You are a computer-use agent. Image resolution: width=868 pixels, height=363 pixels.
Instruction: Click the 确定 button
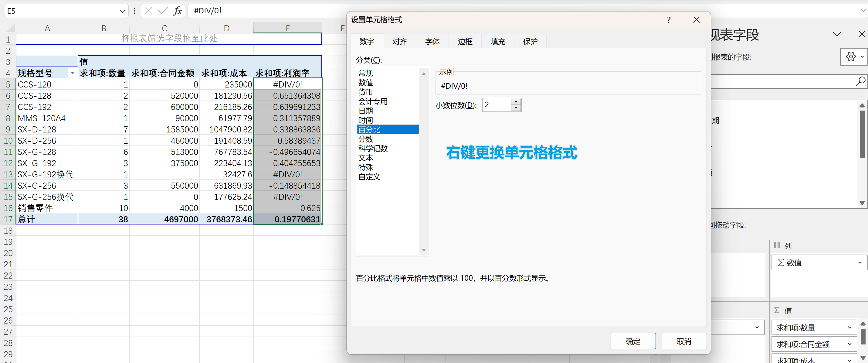[632, 341]
